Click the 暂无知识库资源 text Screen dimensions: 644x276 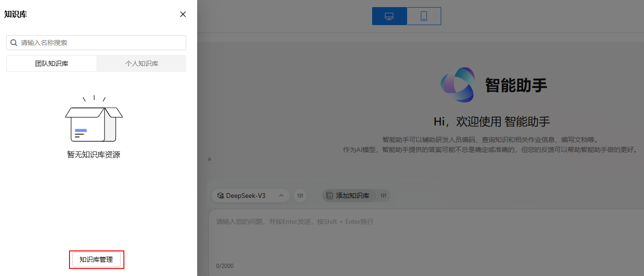[x=94, y=155]
